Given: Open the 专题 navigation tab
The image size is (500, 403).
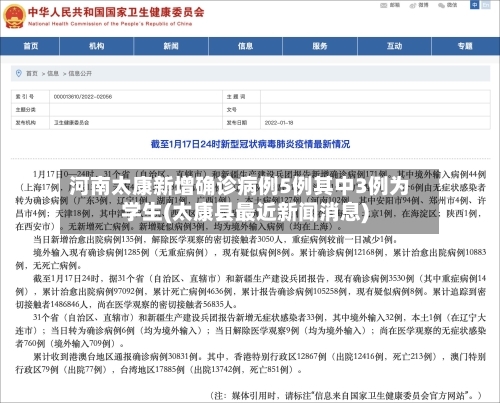Looking at the screenshot, I should 465,46.
